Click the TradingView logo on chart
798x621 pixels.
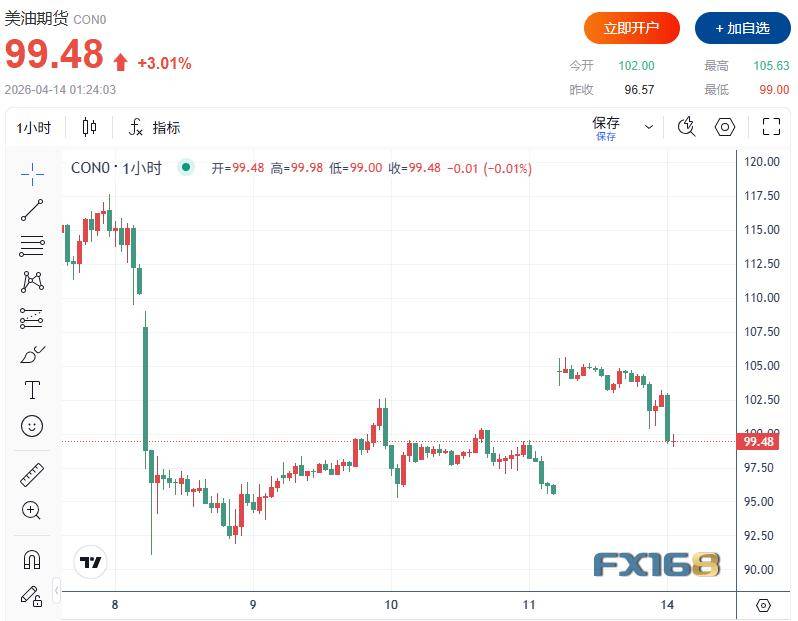tap(91, 562)
